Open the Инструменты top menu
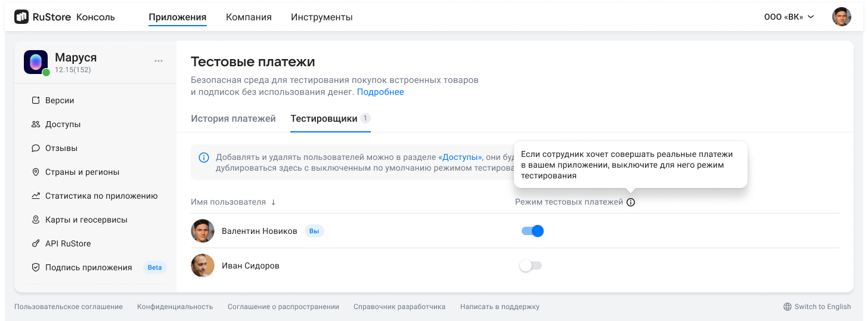This screenshot has height=321, width=868. pyautogui.click(x=322, y=17)
